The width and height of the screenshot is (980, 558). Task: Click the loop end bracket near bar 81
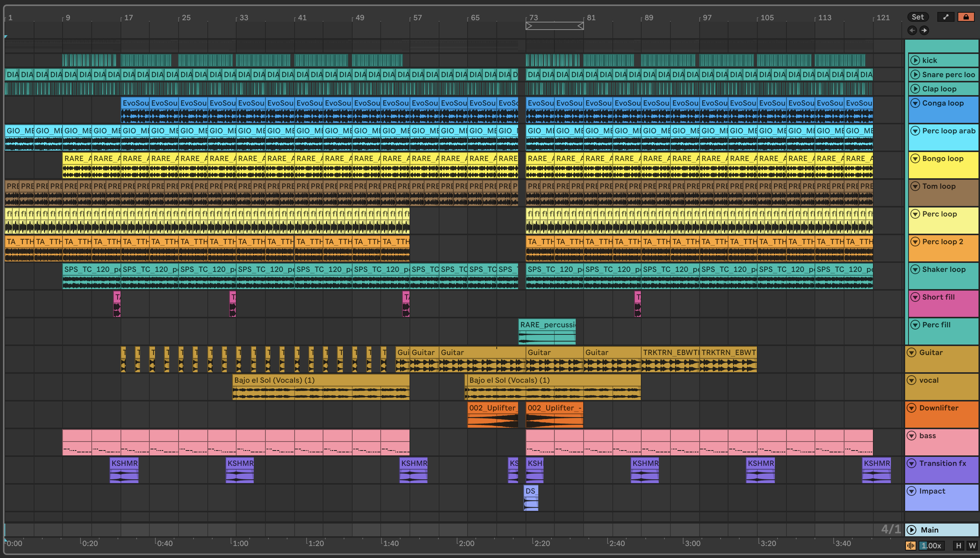(581, 26)
